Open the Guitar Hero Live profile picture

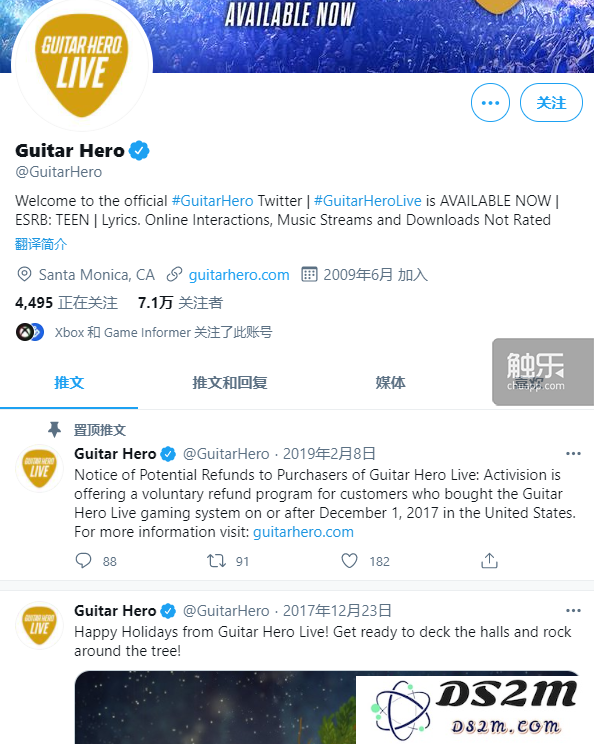point(82,64)
